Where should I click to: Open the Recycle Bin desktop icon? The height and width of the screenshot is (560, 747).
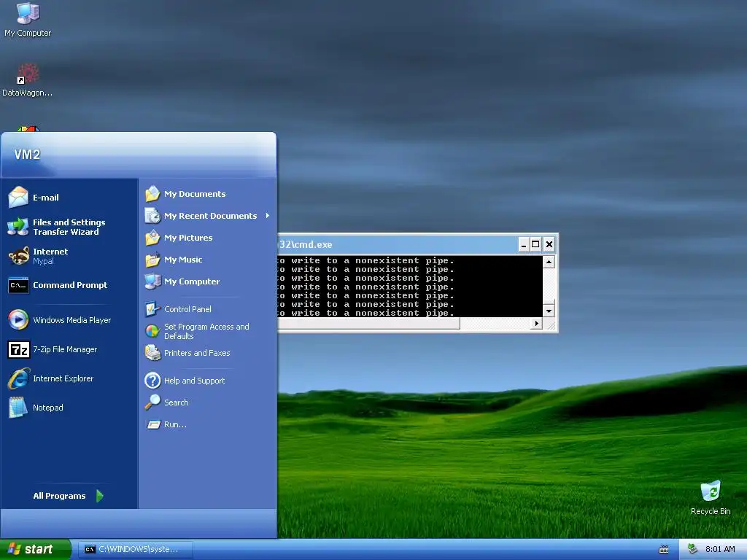[x=711, y=491]
